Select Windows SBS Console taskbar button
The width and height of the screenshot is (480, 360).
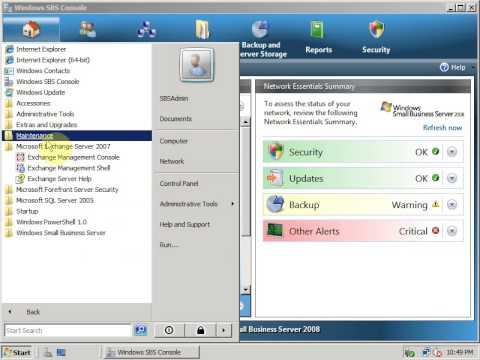point(152,352)
